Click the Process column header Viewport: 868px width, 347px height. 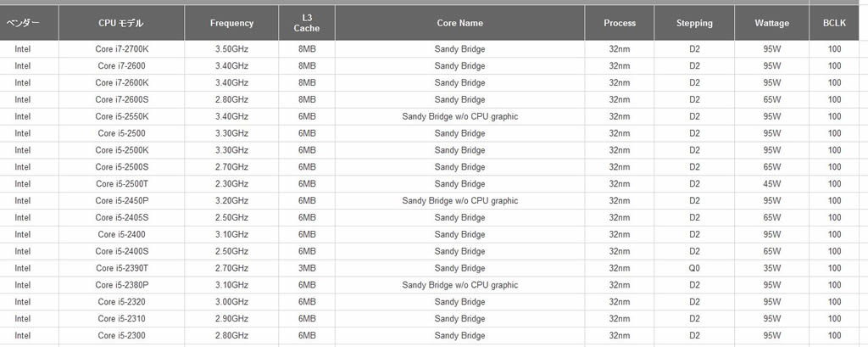[620, 23]
